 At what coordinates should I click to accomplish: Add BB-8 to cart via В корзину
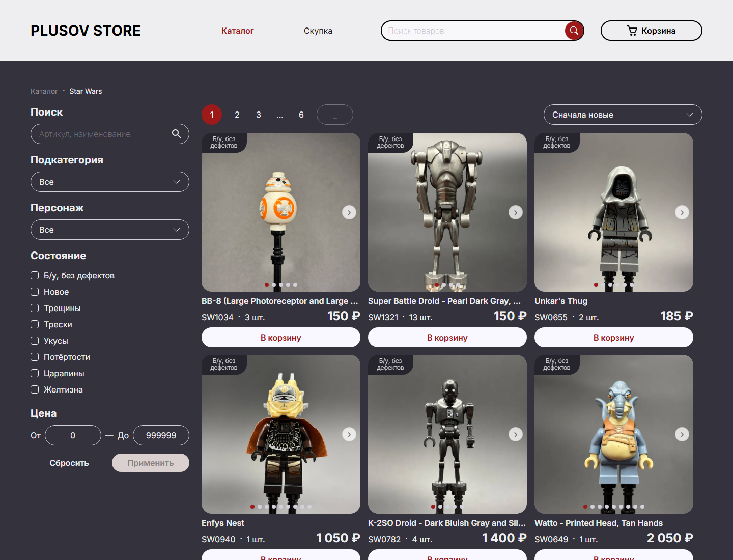coord(281,338)
